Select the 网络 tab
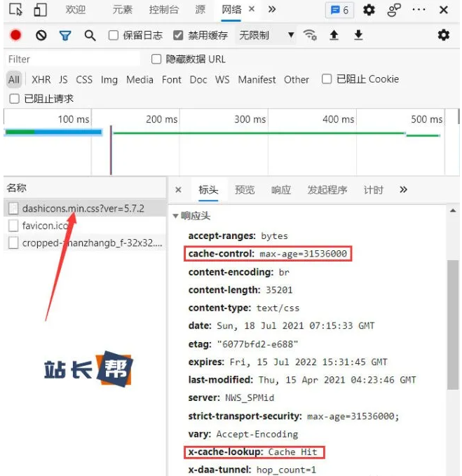 (x=231, y=10)
